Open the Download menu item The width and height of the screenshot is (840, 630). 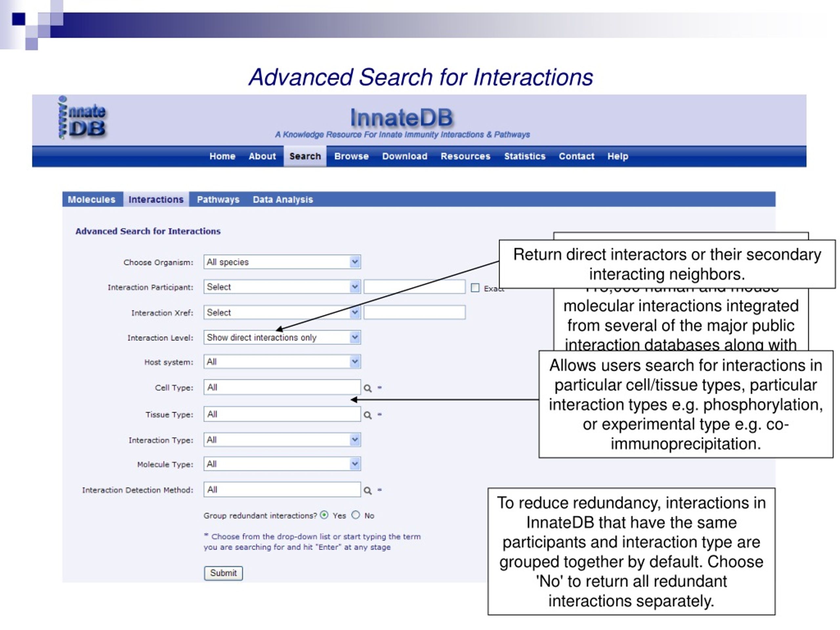[405, 156]
